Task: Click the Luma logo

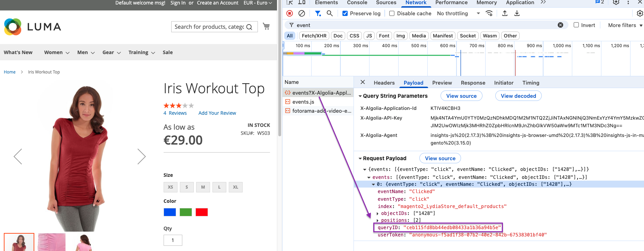Action: tap(33, 27)
